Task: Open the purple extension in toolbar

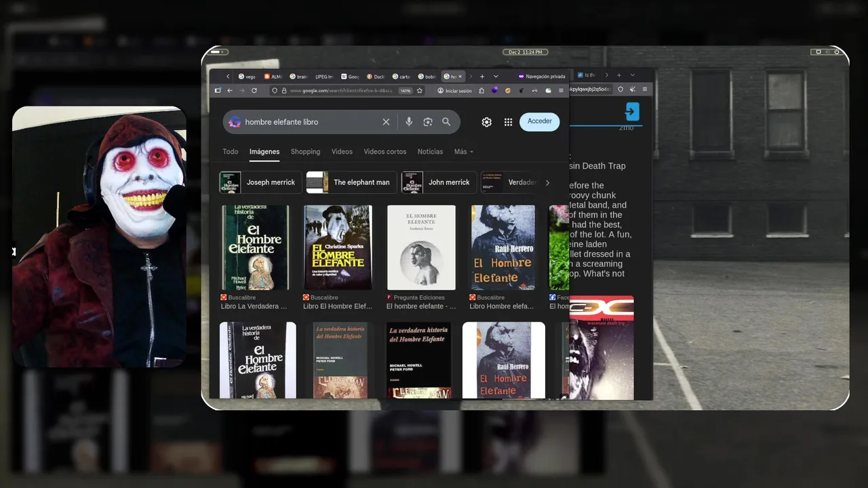Action: click(495, 90)
